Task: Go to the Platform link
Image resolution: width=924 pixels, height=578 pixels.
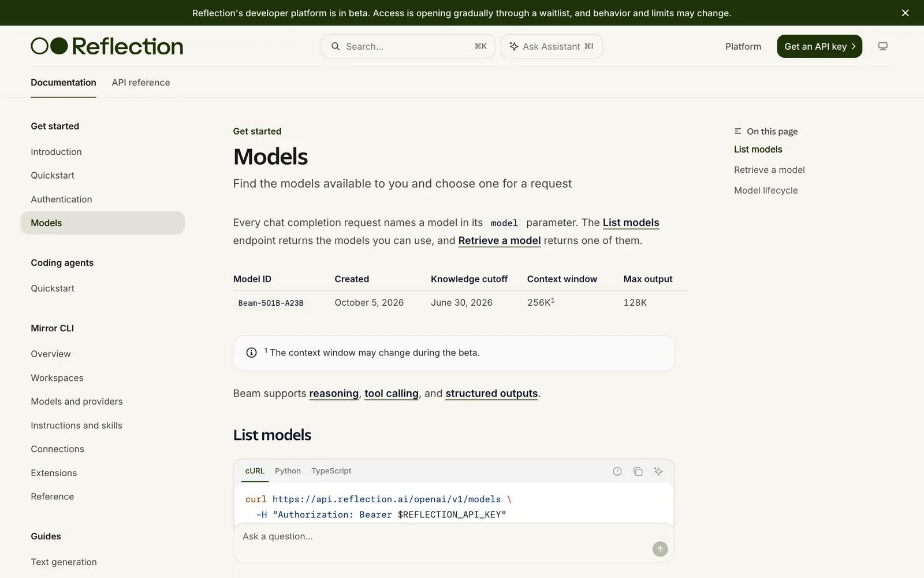Action: point(743,46)
